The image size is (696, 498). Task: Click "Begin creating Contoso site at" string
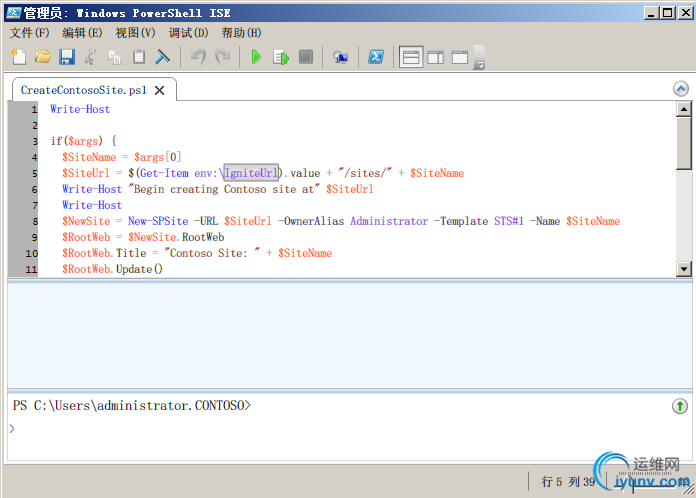224,189
